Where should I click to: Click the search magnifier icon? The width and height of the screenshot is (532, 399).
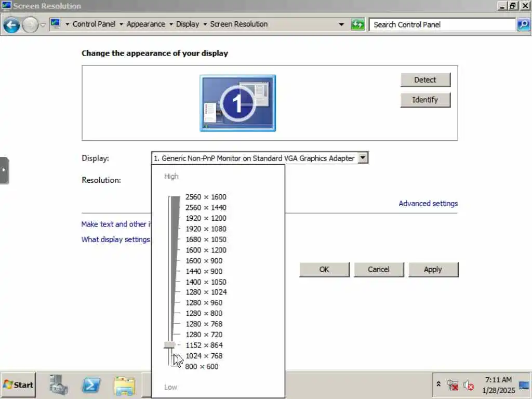[524, 24]
